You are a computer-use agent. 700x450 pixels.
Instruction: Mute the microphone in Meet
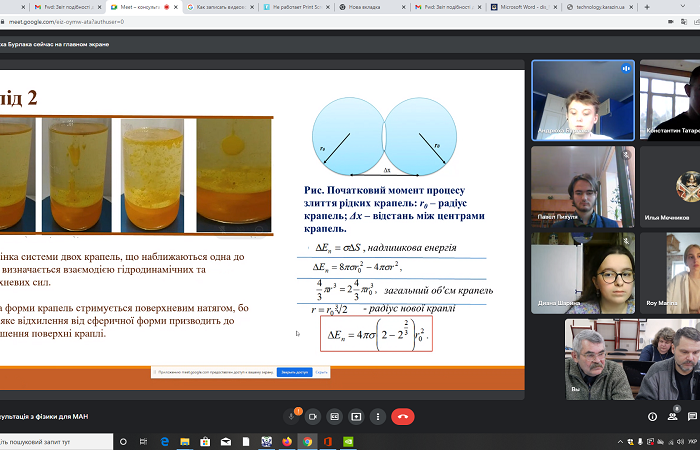(292, 416)
